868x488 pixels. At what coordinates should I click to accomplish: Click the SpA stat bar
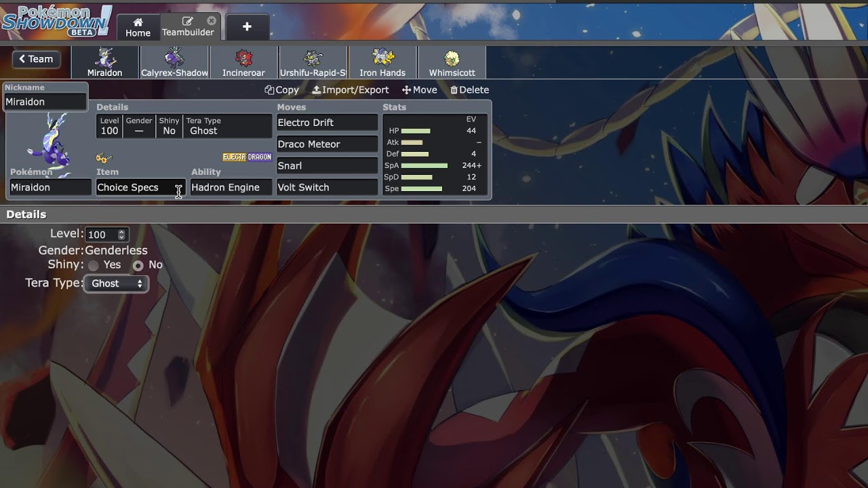[425, 165]
